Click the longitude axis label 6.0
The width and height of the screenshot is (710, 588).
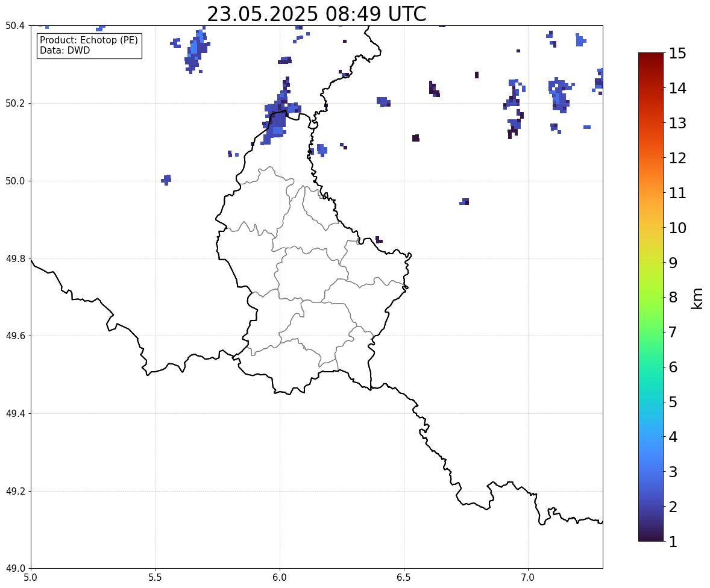[280, 578]
